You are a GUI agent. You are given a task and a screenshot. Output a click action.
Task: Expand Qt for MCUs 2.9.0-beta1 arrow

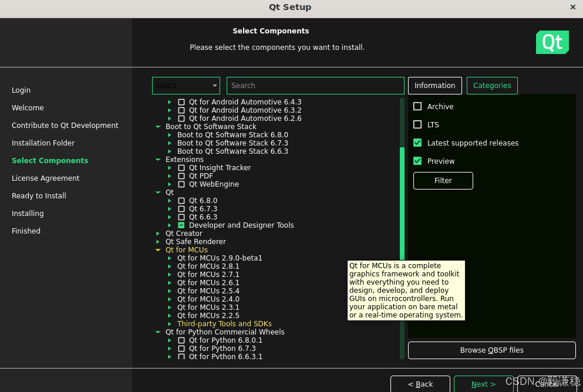click(170, 258)
